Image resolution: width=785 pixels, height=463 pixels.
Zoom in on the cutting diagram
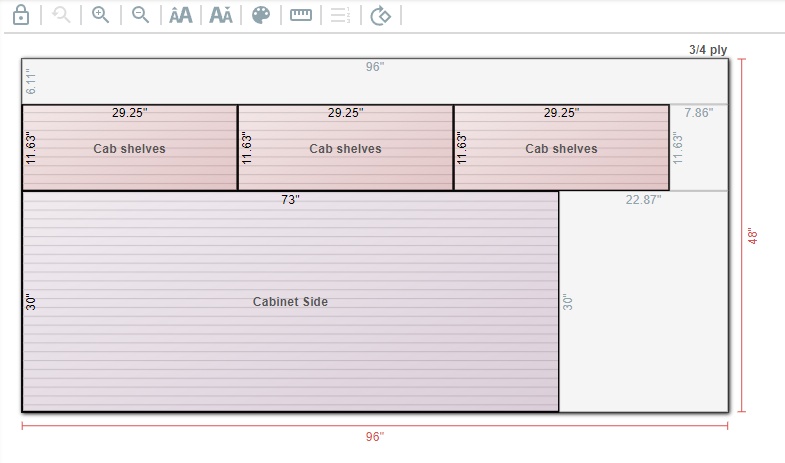click(100, 15)
